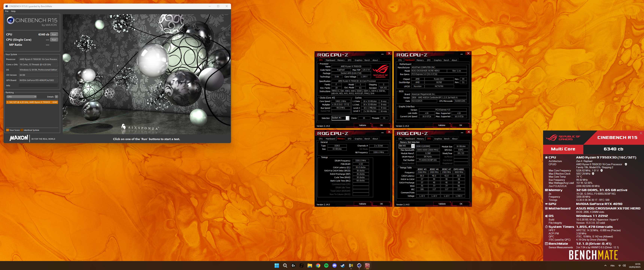Select Memory tab in CPU-Z SPD window
644x270 pixels.
coord(420,139)
